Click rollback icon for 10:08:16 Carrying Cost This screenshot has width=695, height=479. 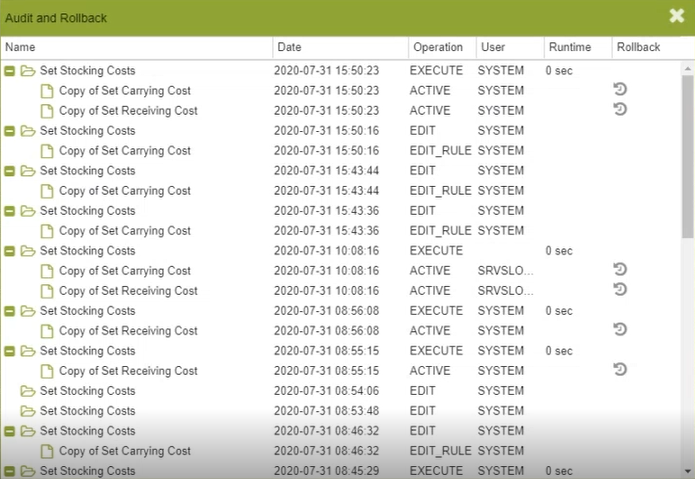coord(620,269)
